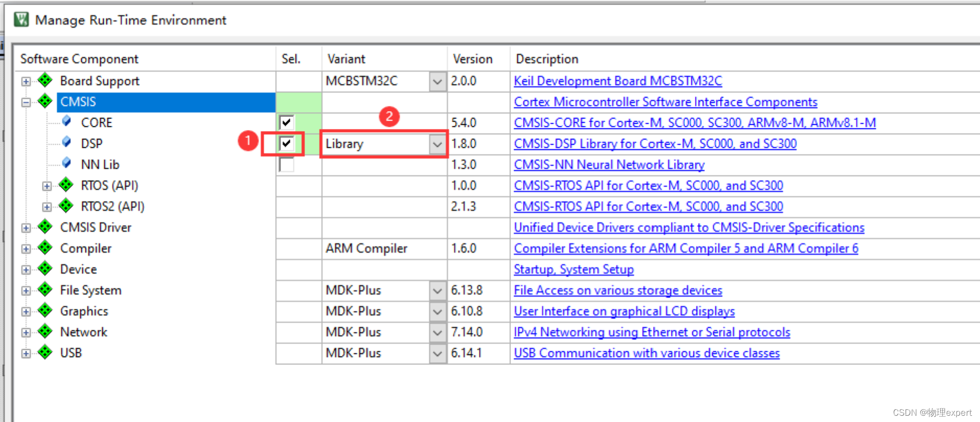Click the File System green diamond icon
This screenshot has width=980, height=422.
pyautogui.click(x=45, y=289)
